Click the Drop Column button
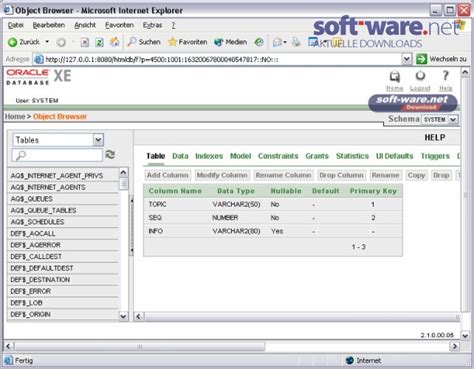Viewport: 474px width, 369px height. coord(341,175)
